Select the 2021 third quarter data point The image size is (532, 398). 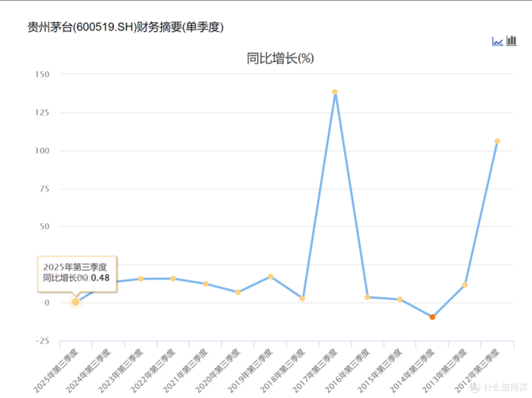(205, 284)
